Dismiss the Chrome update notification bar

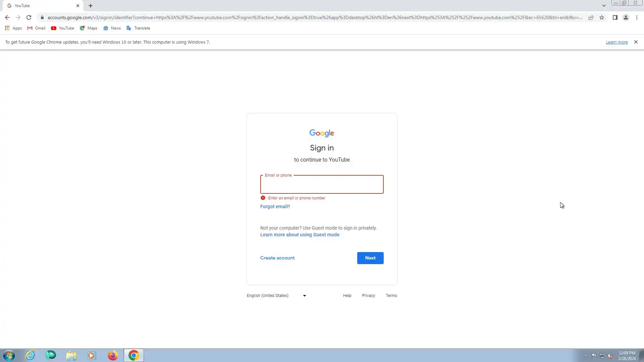(x=636, y=42)
